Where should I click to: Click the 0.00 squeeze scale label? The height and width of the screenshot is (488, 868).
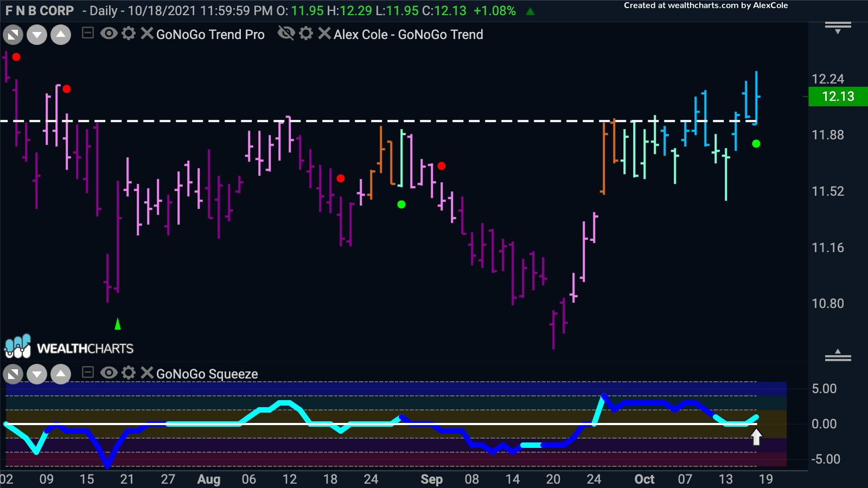coord(824,424)
